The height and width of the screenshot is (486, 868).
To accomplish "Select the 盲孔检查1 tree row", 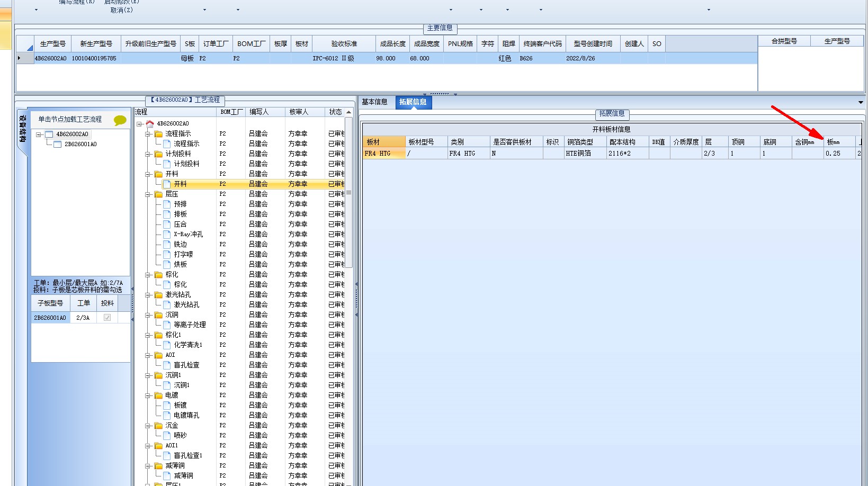I will click(x=188, y=455).
